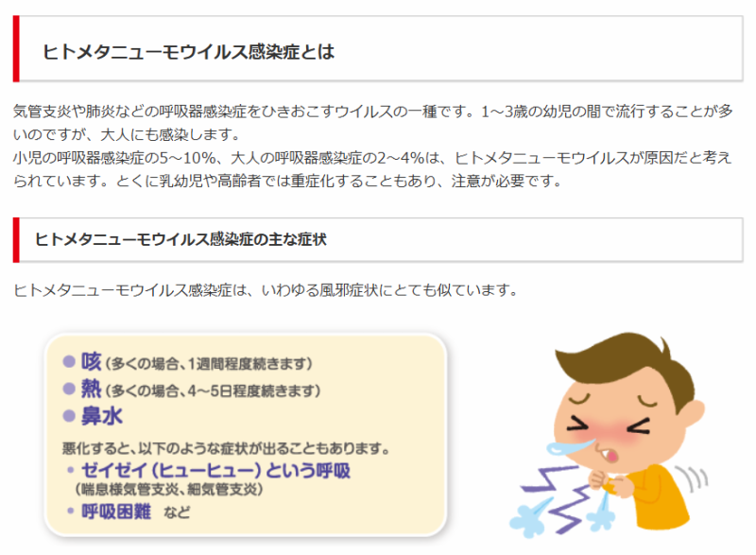Click the red bar beside the 主な症状 heading
This screenshot has width=756, height=555.
tap(16, 239)
